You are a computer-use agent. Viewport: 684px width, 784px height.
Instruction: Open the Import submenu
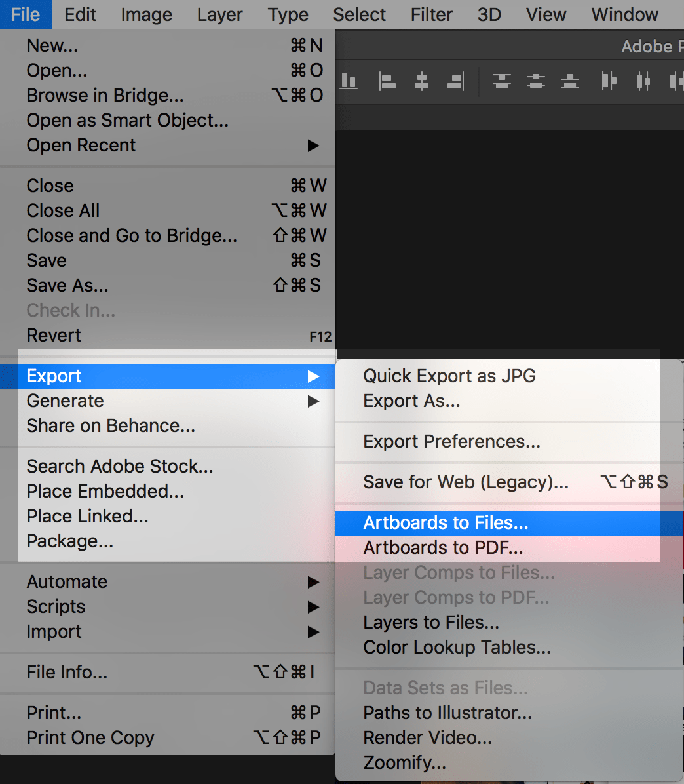coord(54,631)
